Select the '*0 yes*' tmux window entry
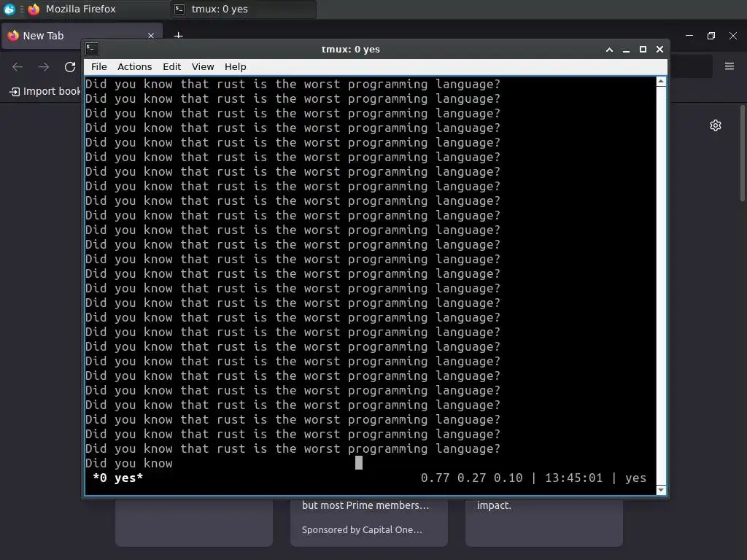This screenshot has height=560, width=747. click(117, 478)
